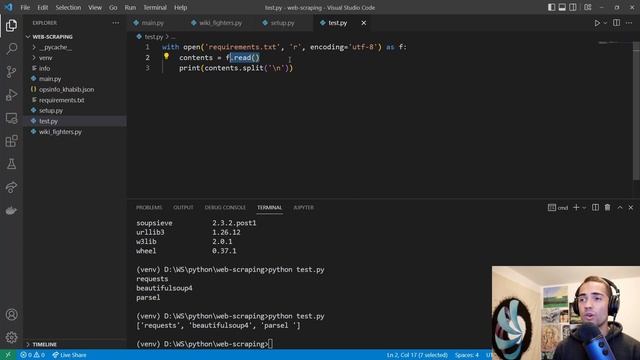Toggle the bottom panel layout icon
The height and width of the screenshot is (360, 640).
point(562,7)
